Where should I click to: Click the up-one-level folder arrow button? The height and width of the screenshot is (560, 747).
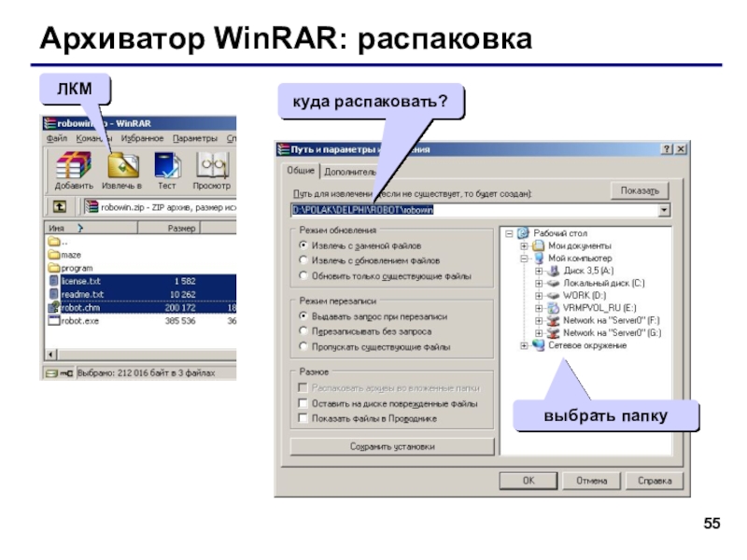pos(60,206)
